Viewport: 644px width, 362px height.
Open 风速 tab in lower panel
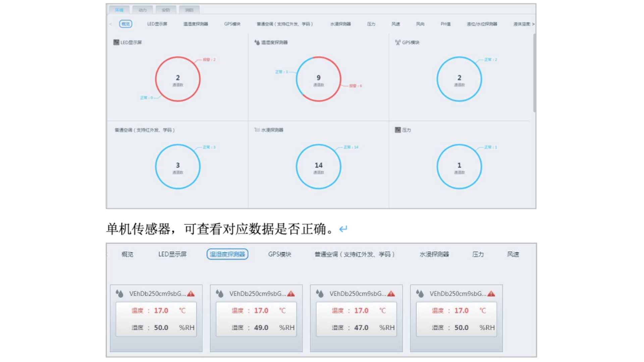coord(513,254)
